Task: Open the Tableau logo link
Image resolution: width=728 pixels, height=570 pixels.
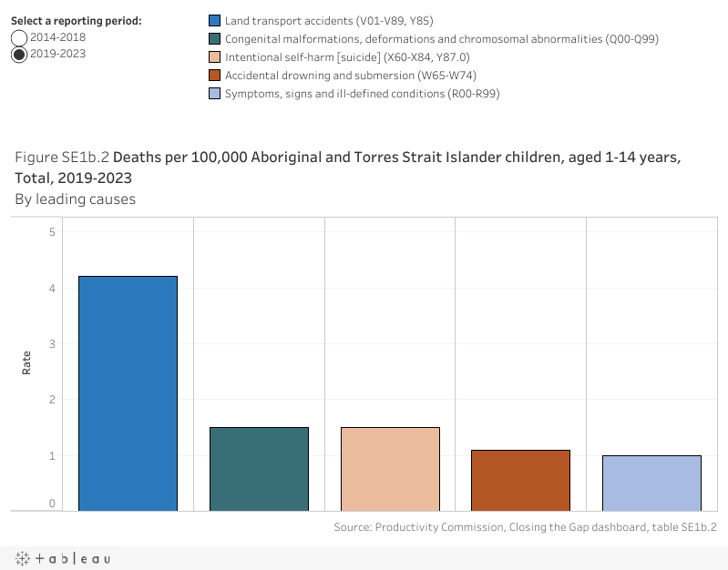Action: tap(63, 558)
